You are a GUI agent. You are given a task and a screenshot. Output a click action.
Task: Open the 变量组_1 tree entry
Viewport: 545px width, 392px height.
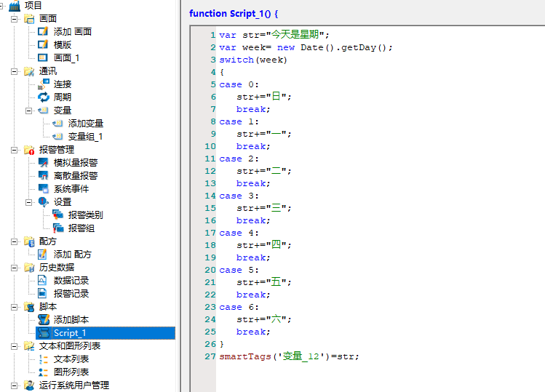pyautogui.click(x=85, y=137)
